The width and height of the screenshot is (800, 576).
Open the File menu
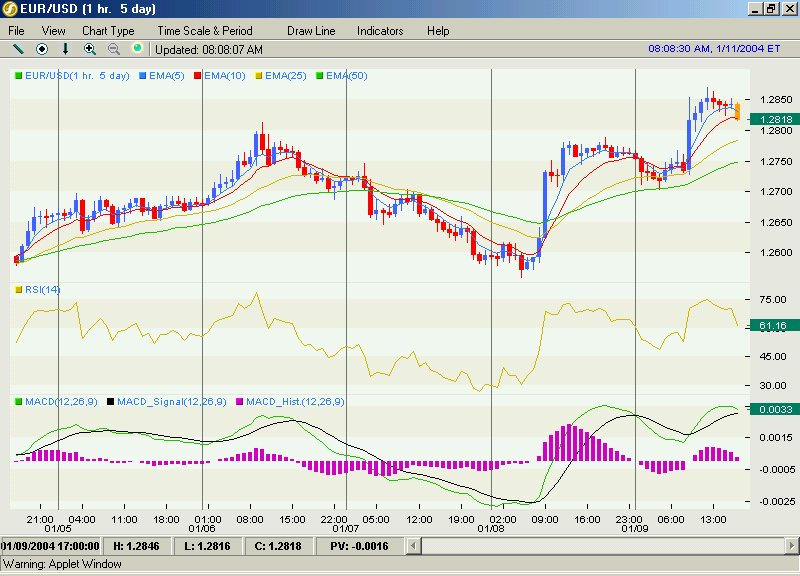[16, 31]
